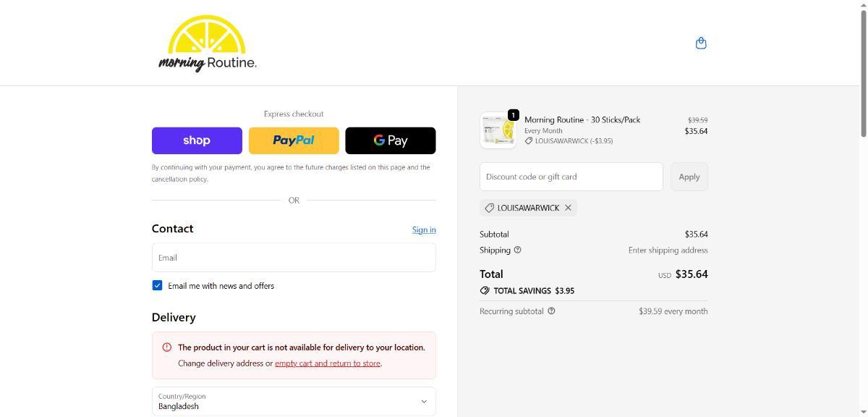The image size is (868, 417).
Task: Open the shopping bag cart icon
Action: [700, 43]
